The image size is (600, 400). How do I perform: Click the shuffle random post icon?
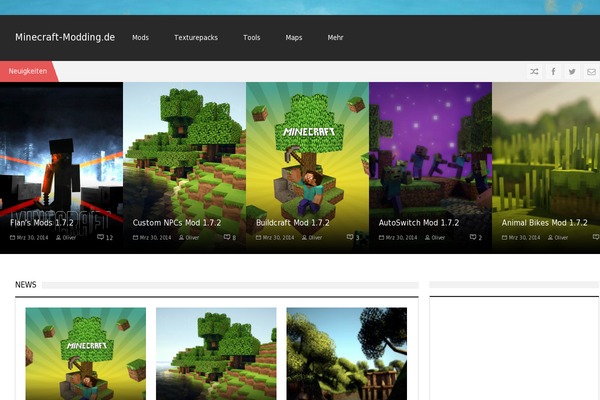tap(535, 72)
